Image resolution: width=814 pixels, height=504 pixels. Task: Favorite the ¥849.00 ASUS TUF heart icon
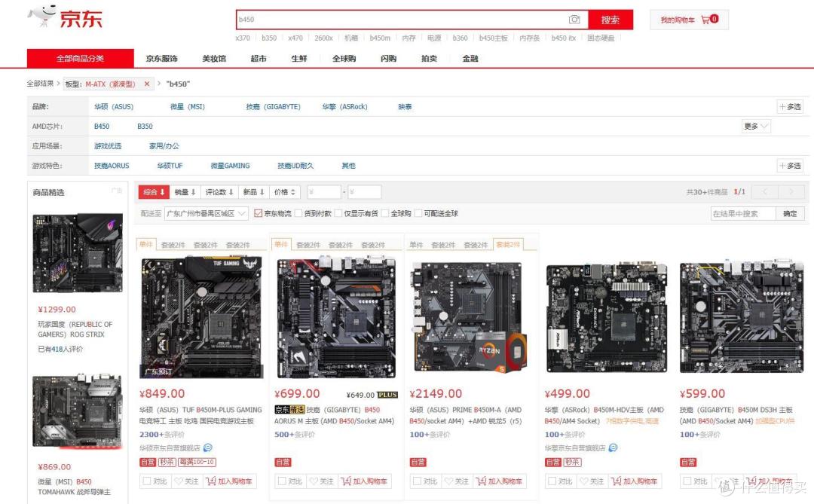click(179, 481)
